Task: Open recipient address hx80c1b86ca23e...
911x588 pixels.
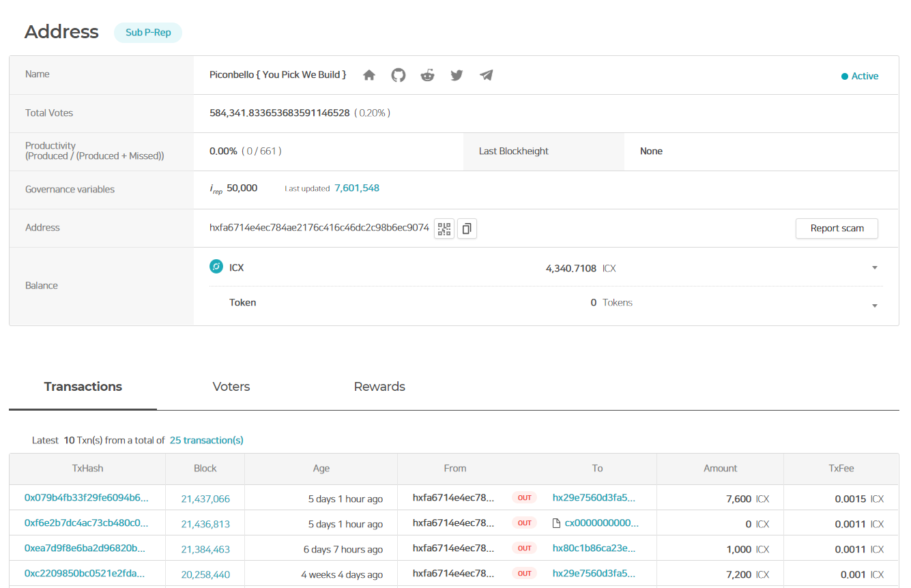Action: tap(594, 548)
